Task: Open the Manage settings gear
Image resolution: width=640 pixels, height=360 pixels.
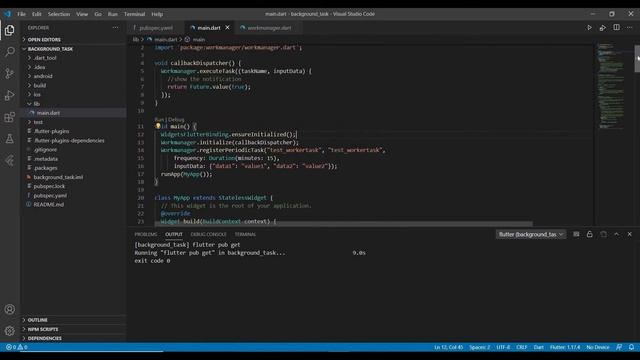Action: pyautogui.click(x=9, y=331)
